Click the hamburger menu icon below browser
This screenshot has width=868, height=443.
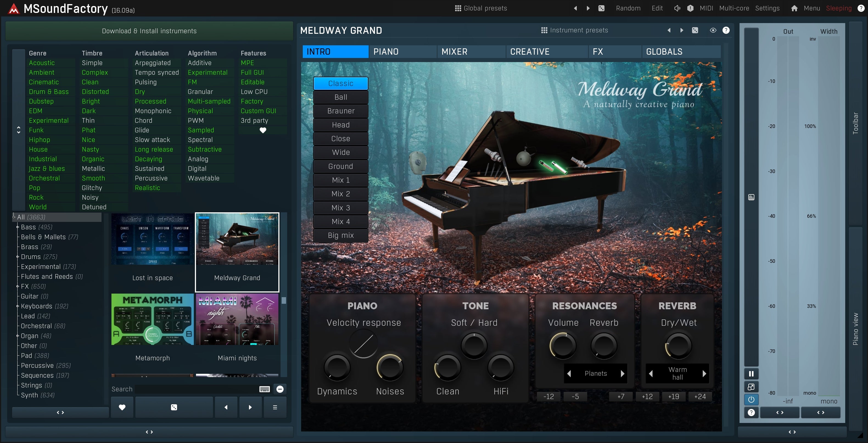(275, 407)
